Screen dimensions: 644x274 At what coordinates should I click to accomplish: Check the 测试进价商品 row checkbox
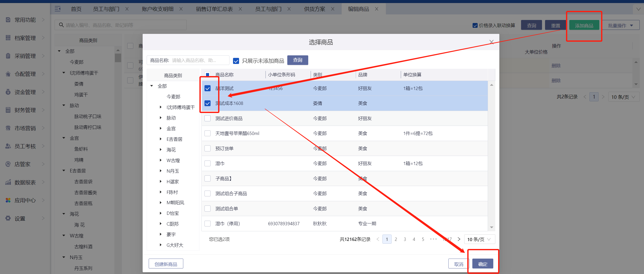(x=208, y=118)
